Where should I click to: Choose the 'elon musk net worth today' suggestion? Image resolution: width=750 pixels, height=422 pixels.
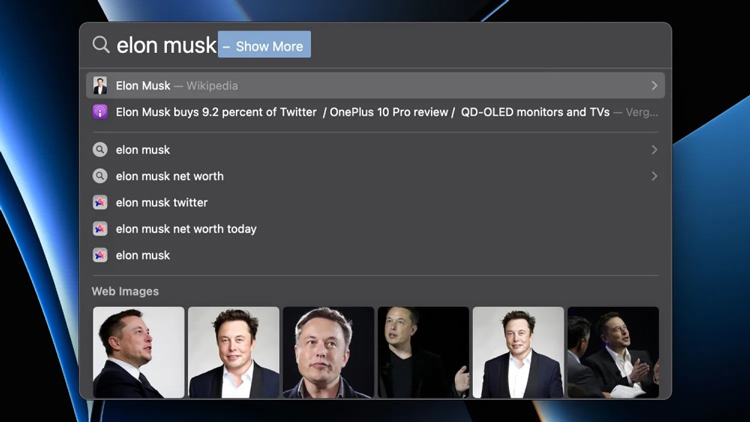click(x=375, y=229)
